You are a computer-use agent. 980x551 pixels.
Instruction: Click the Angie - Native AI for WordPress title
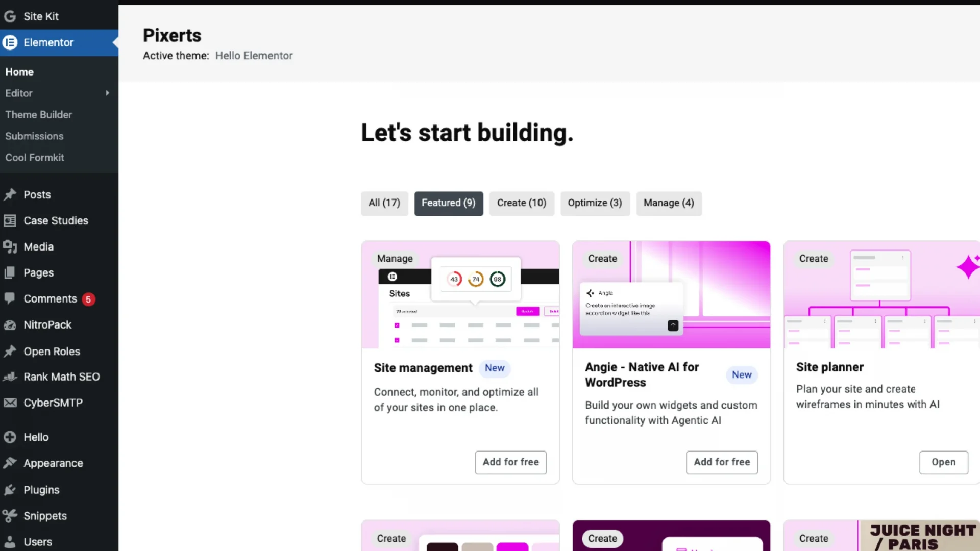click(x=642, y=375)
